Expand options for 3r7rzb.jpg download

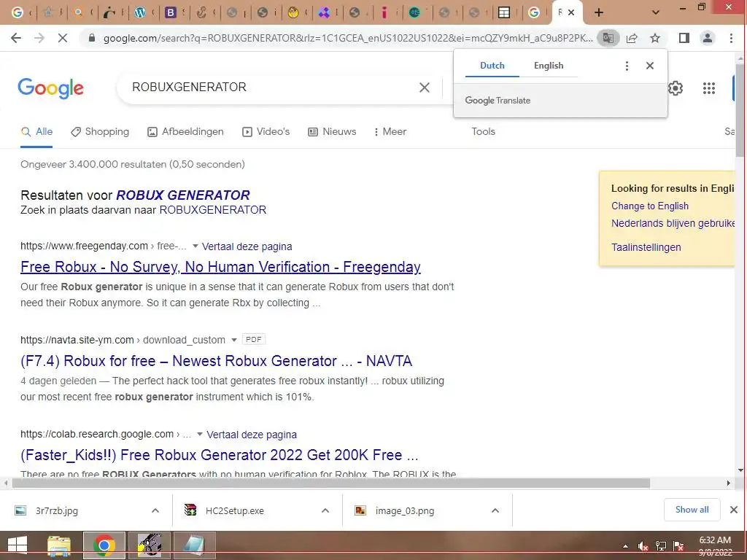pyautogui.click(x=155, y=510)
